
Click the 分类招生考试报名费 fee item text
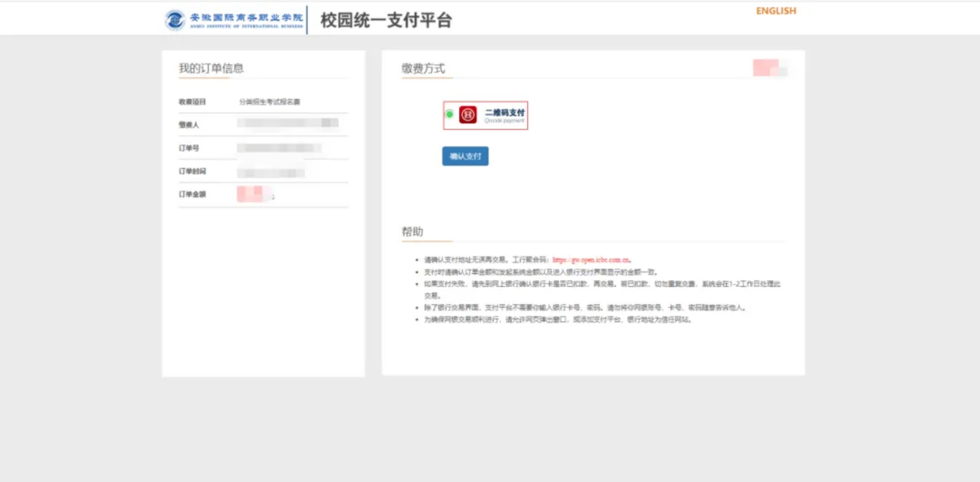(269, 102)
